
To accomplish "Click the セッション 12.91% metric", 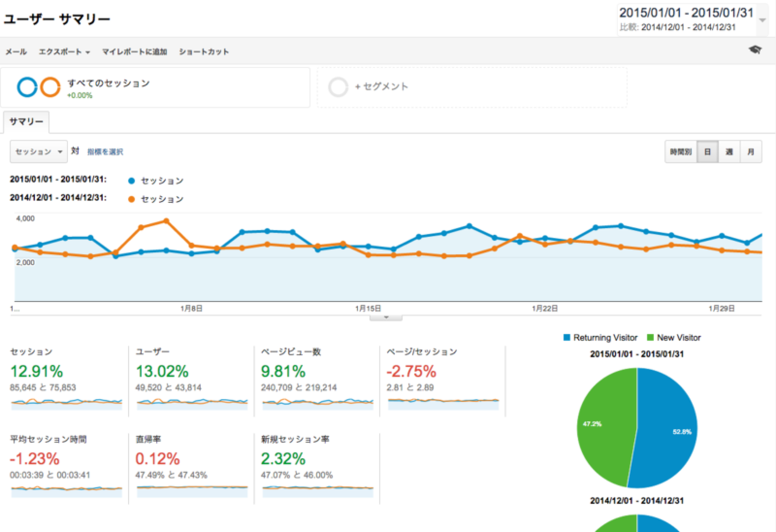I will 36,371.
